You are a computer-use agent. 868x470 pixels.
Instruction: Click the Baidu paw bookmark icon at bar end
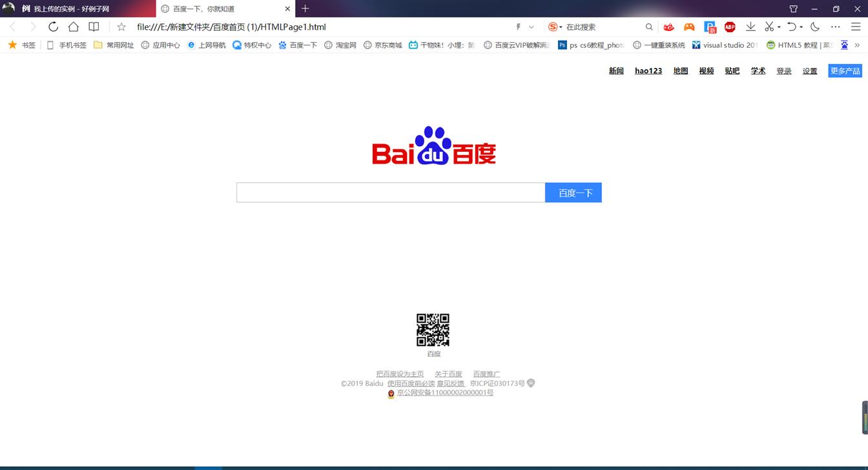[843, 45]
